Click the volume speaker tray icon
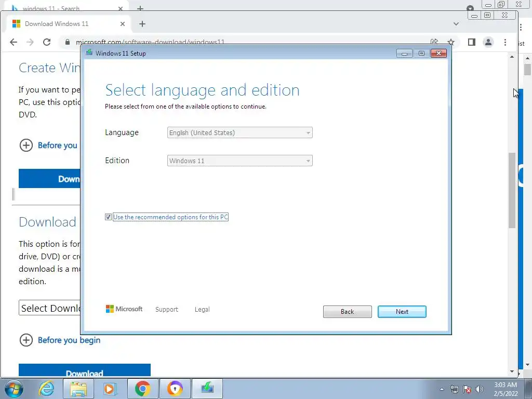 click(x=480, y=389)
